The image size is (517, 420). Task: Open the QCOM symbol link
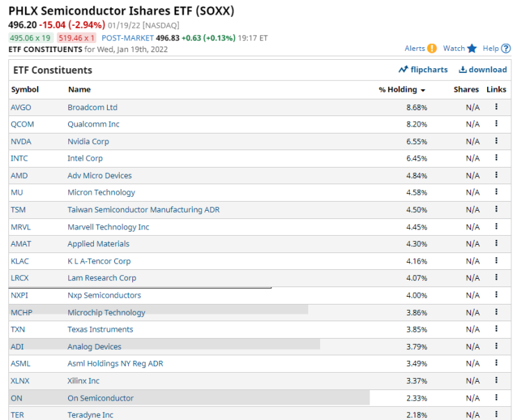pyautogui.click(x=22, y=124)
